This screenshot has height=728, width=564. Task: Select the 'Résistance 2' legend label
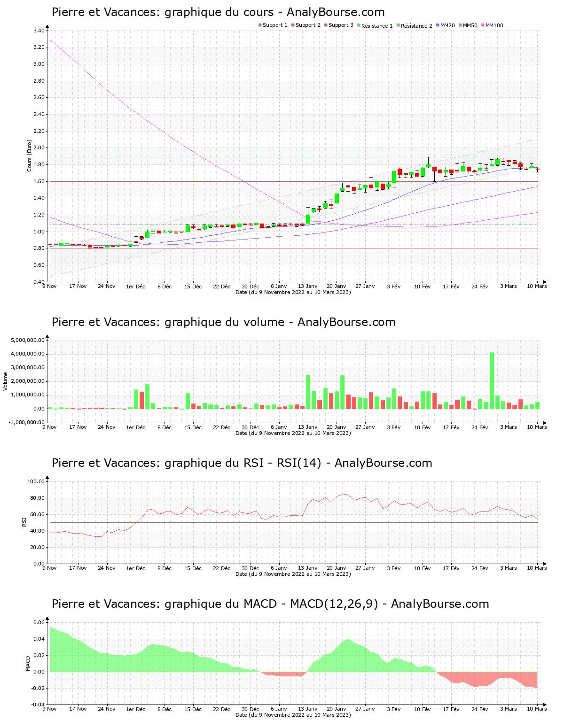(x=416, y=25)
